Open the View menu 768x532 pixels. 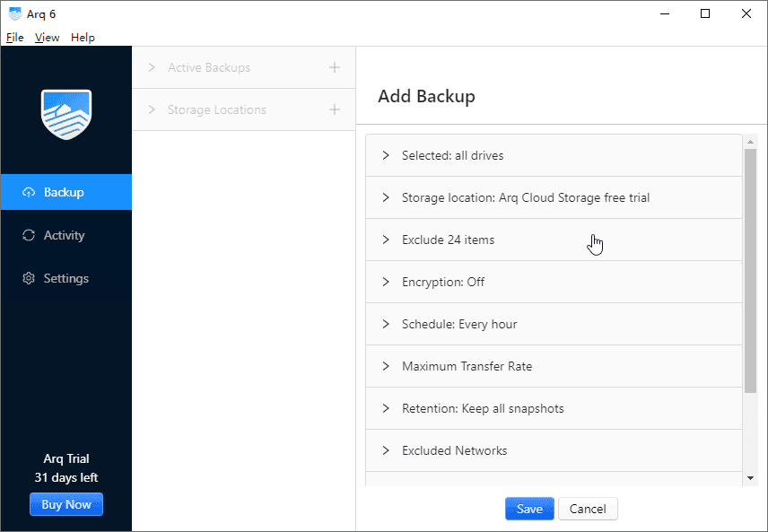47,38
